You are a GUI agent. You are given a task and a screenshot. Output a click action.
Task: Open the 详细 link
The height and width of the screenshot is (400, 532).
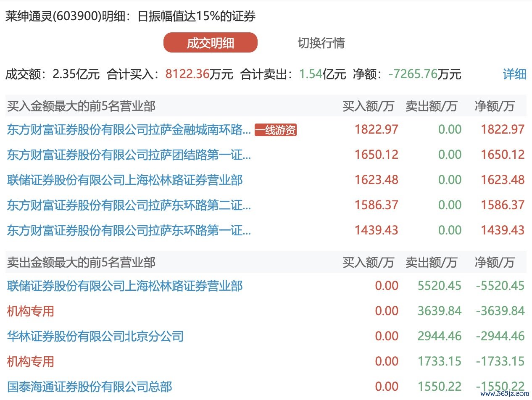(514, 74)
